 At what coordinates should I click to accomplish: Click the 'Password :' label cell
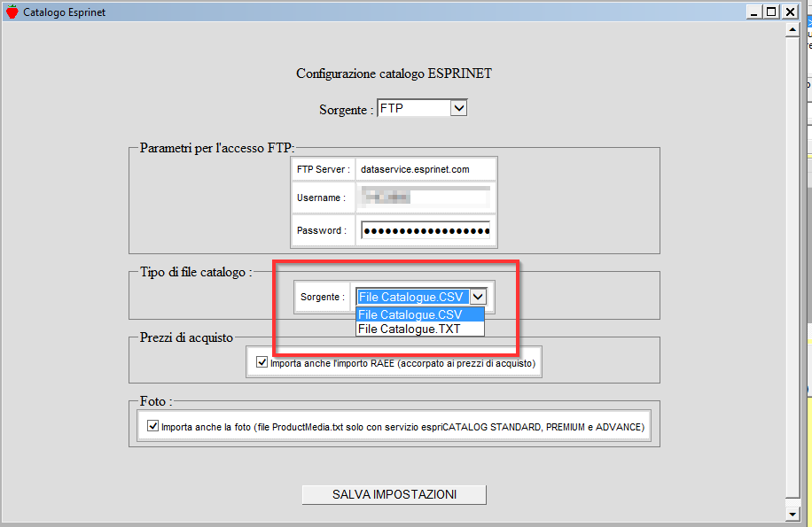[324, 230]
